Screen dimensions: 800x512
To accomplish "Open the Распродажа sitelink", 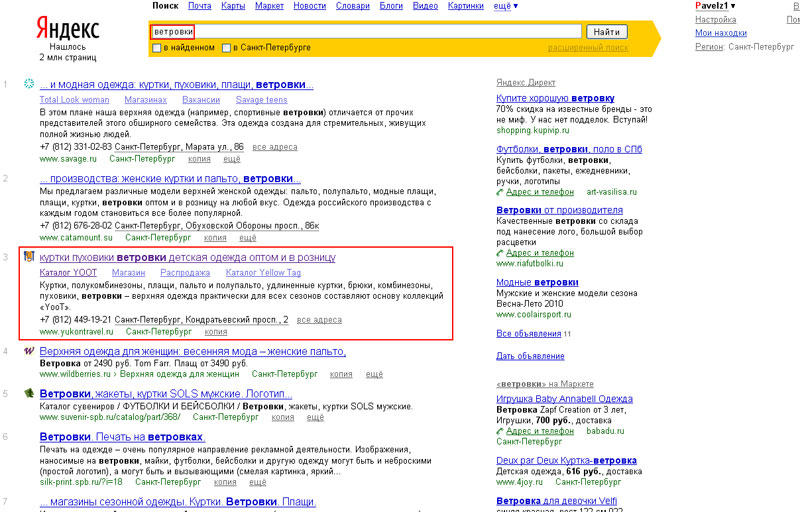I will [185, 273].
